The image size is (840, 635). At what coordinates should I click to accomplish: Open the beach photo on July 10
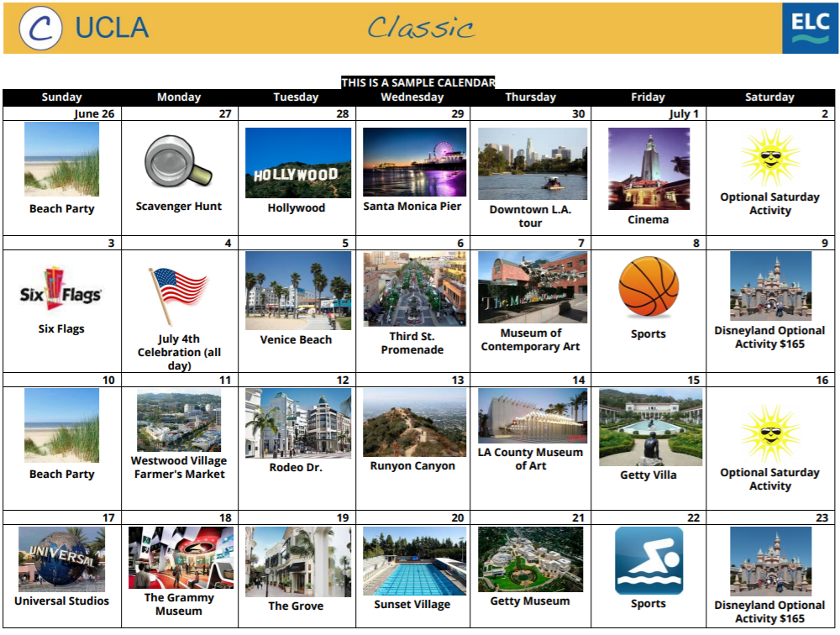click(x=61, y=426)
